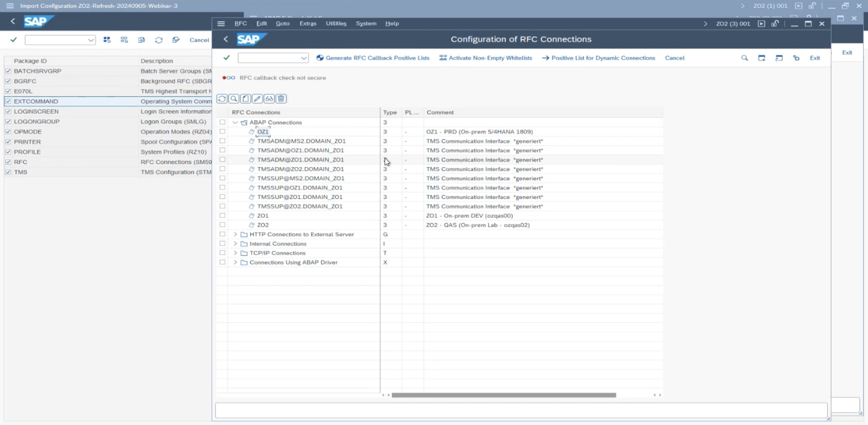
Task: Open the Goto menu
Action: [283, 24]
